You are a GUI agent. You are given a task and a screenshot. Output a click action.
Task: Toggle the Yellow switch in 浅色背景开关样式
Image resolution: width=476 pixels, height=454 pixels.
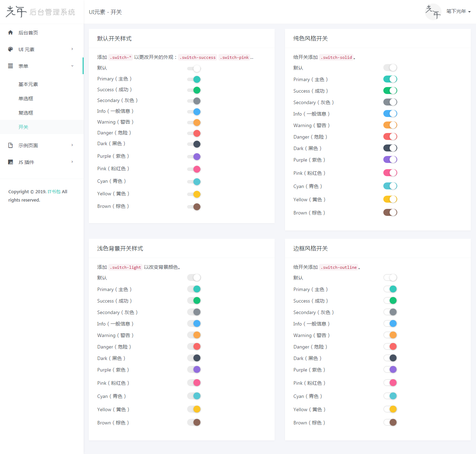[x=194, y=409]
